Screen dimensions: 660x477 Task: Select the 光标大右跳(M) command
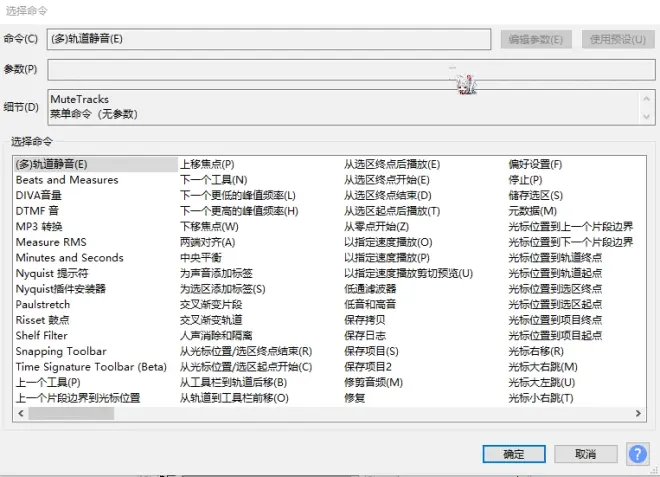tap(543, 367)
